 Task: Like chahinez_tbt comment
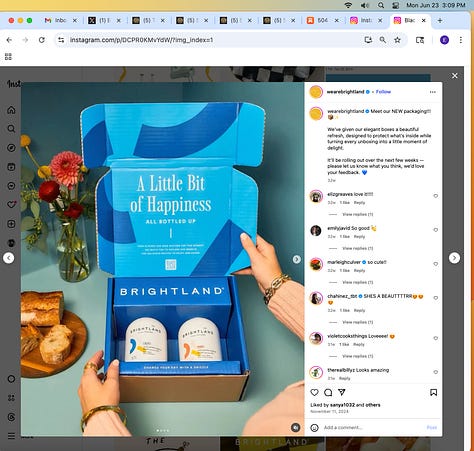(435, 298)
